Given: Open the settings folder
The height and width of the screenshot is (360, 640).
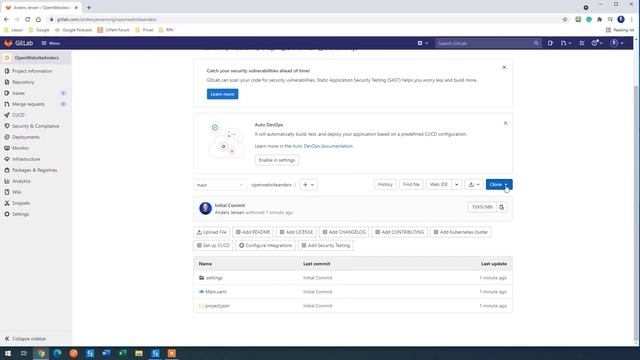Looking at the screenshot, I should point(214,278).
